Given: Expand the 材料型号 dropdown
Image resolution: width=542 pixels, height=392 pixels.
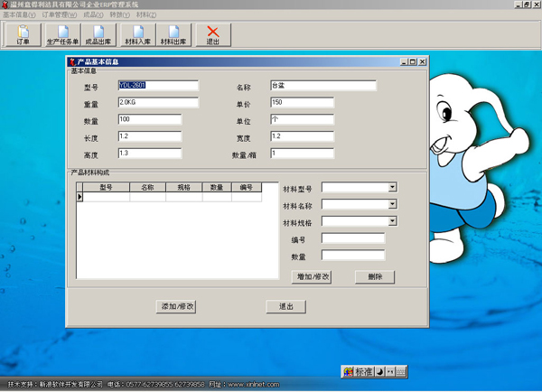Looking at the screenshot, I should click(392, 188).
